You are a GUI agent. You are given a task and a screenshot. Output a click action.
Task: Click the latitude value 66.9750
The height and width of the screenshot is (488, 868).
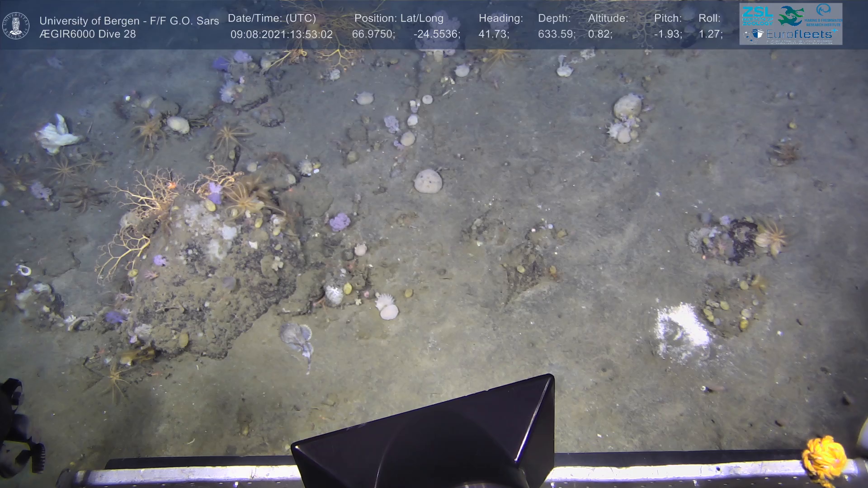[x=373, y=34]
